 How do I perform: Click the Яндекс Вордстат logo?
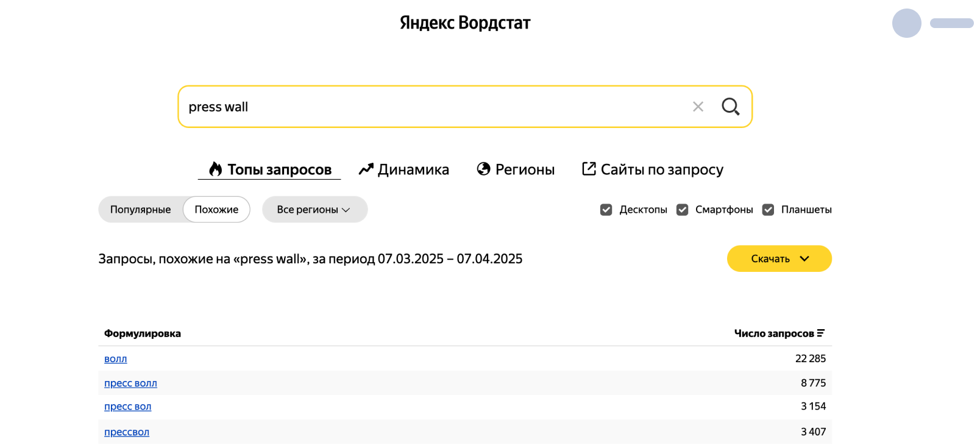(465, 23)
